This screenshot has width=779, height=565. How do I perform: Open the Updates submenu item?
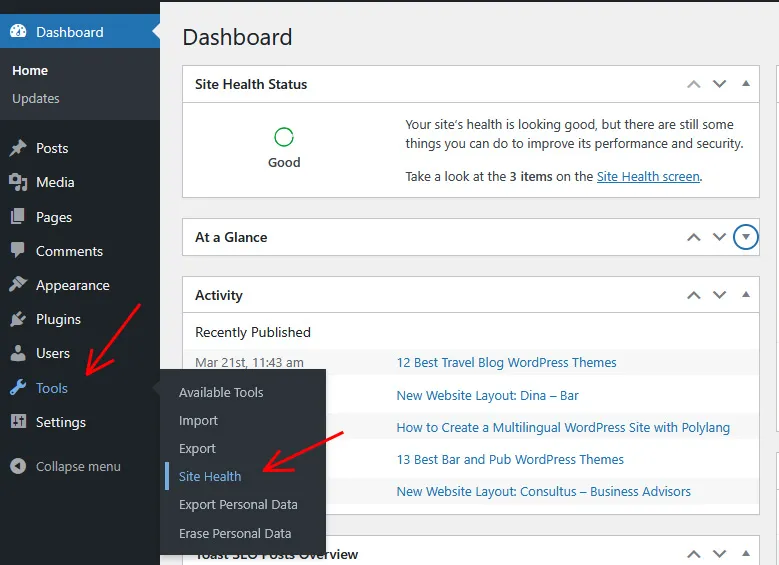coord(36,98)
